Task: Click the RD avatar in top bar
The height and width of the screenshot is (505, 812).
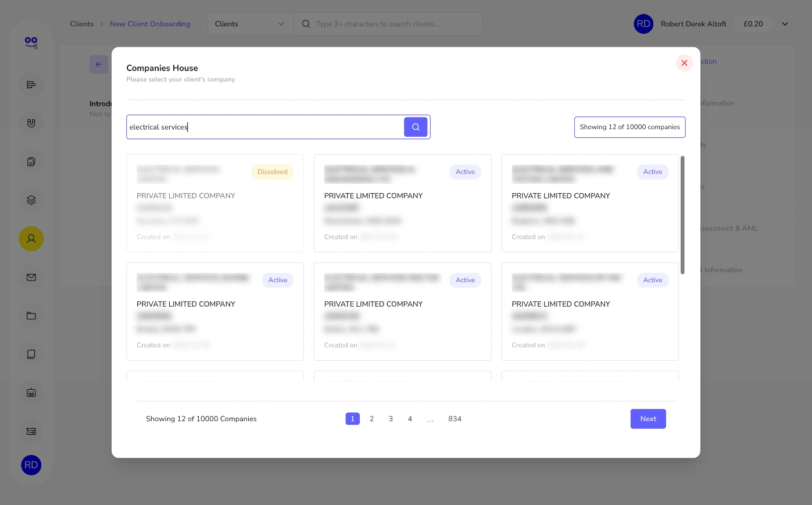Action: click(x=643, y=24)
